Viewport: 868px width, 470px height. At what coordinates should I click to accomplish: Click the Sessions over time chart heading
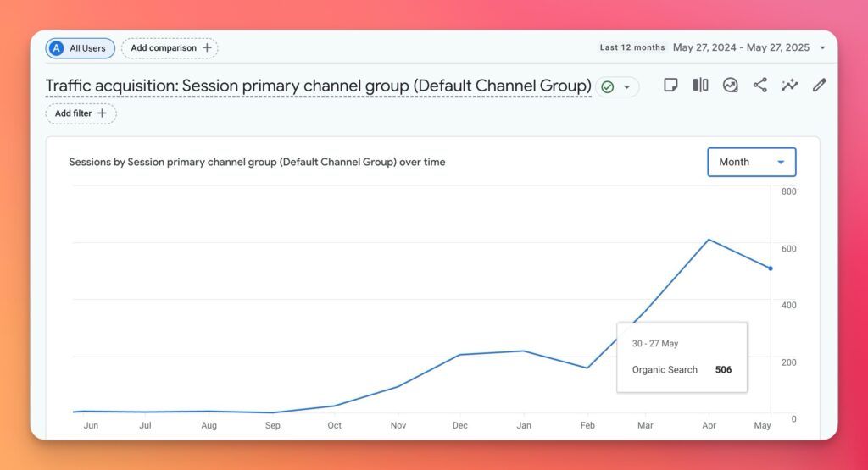pos(257,162)
